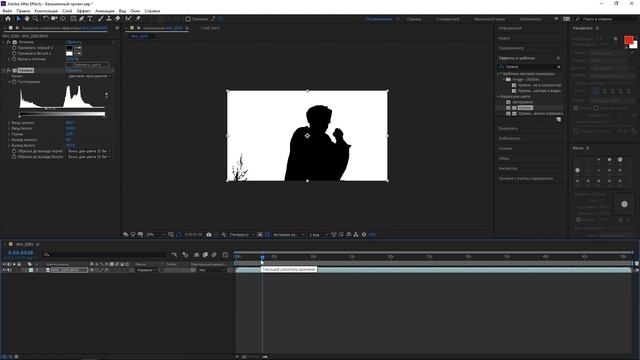640x360 pixels.
Task: Click the Swap colors button
Action: click(x=87, y=65)
